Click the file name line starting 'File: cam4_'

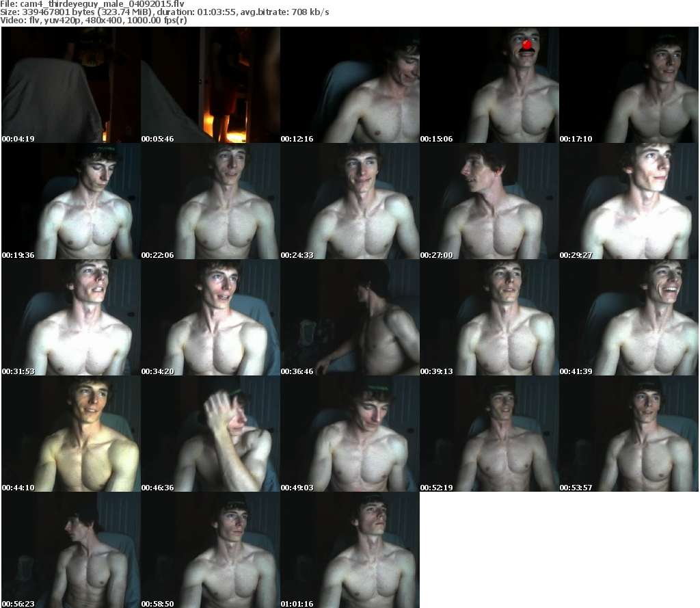(x=92, y=4)
